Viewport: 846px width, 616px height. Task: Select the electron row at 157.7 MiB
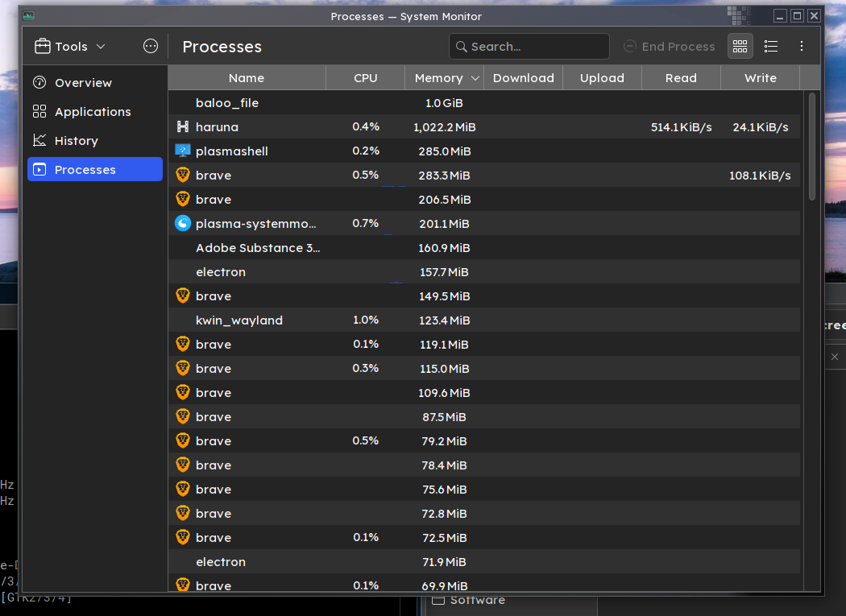tap(484, 272)
